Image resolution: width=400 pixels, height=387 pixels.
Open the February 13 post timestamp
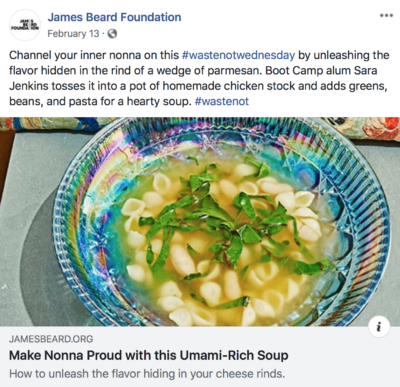click(x=73, y=34)
